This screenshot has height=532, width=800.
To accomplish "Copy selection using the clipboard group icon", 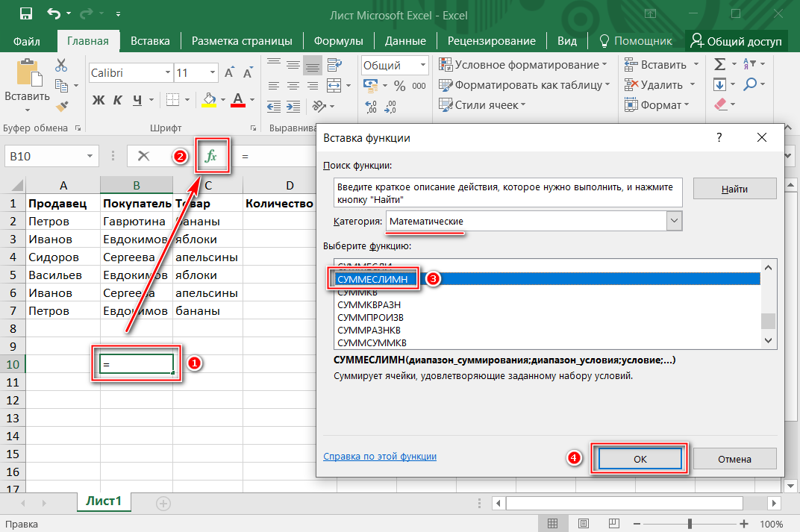I will pyautogui.click(x=62, y=85).
